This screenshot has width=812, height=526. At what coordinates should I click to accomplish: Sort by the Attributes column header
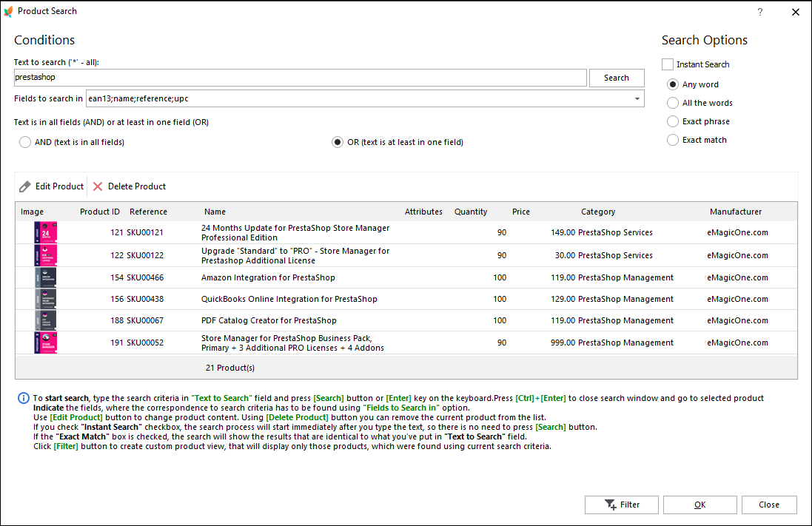pos(423,212)
